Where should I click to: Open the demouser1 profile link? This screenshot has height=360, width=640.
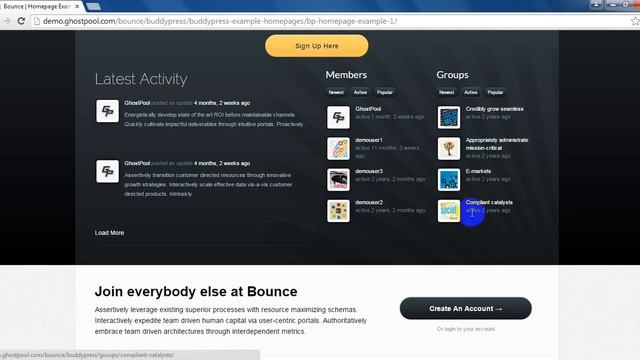pos(369,140)
